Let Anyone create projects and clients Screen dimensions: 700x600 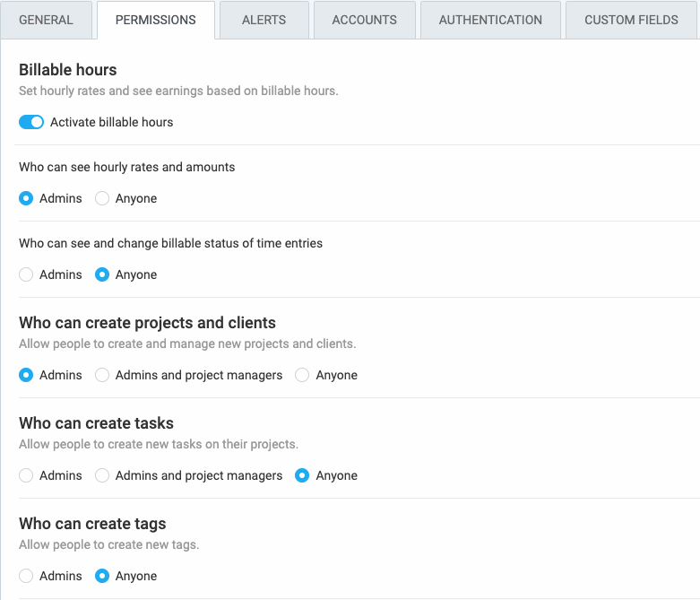(303, 375)
